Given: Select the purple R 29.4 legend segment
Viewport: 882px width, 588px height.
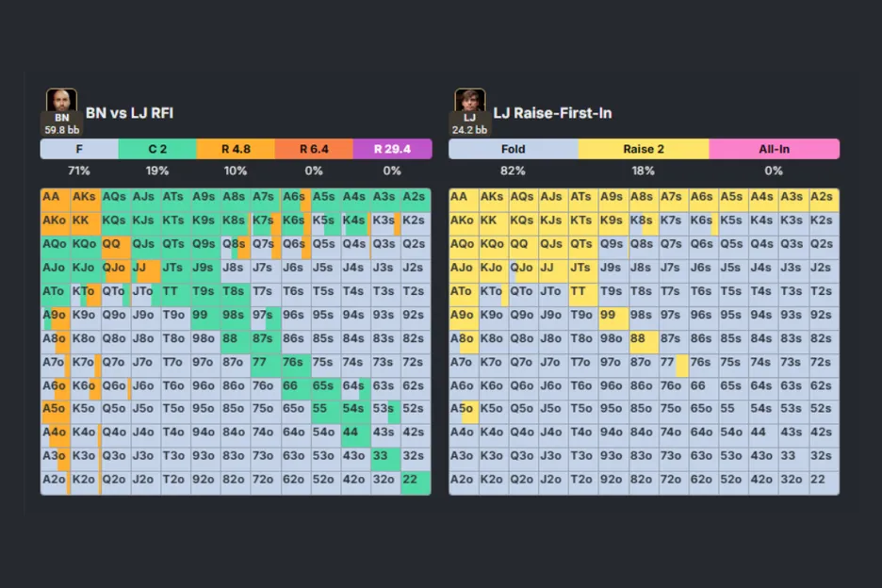Looking at the screenshot, I should point(392,149).
